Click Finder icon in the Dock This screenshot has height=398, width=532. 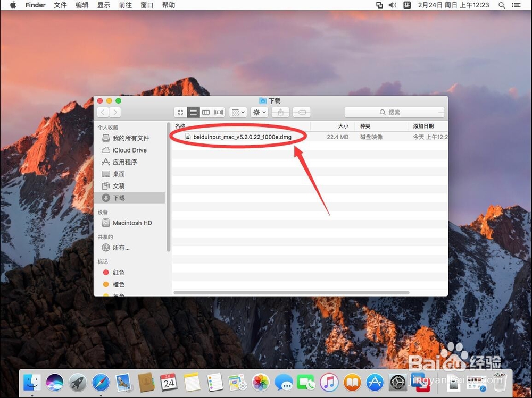32,383
